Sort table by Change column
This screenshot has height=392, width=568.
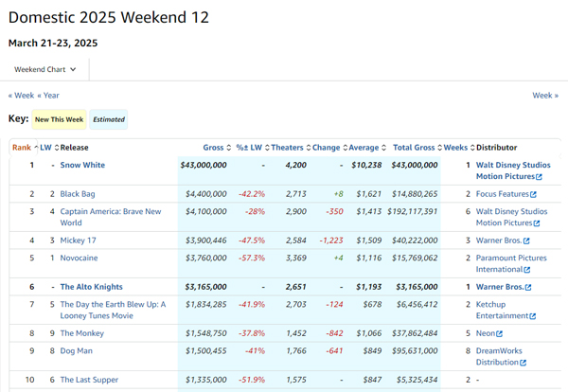(x=329, y=148)
